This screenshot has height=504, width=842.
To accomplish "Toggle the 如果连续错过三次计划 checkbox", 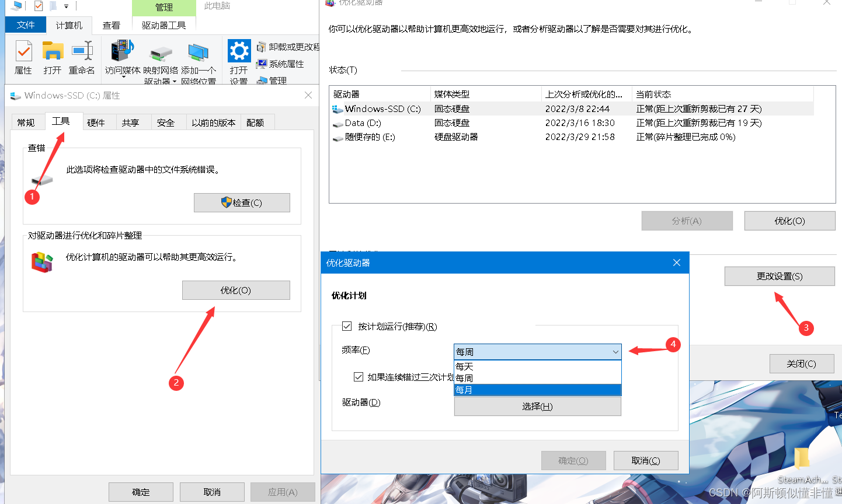I will coord(359,376).
